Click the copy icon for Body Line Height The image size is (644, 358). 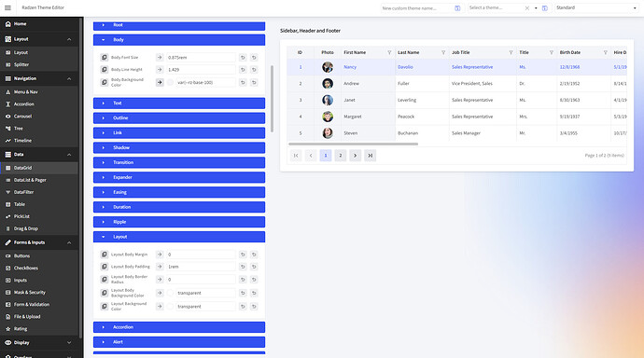pos(105,70)
